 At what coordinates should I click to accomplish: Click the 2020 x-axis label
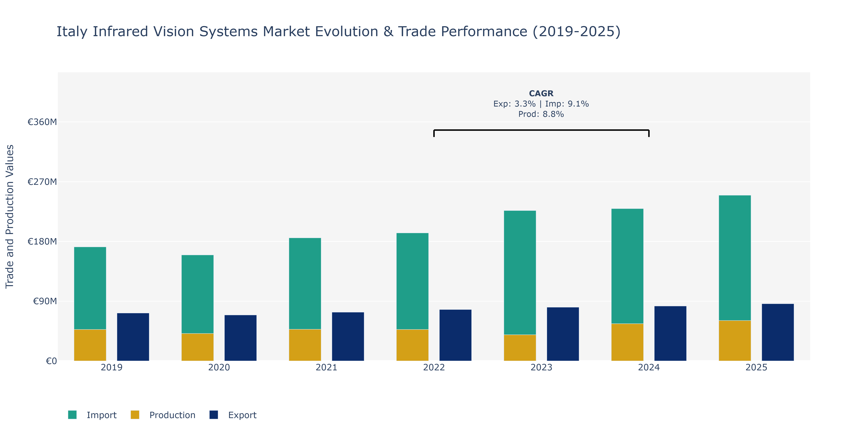tap(219, 367)
